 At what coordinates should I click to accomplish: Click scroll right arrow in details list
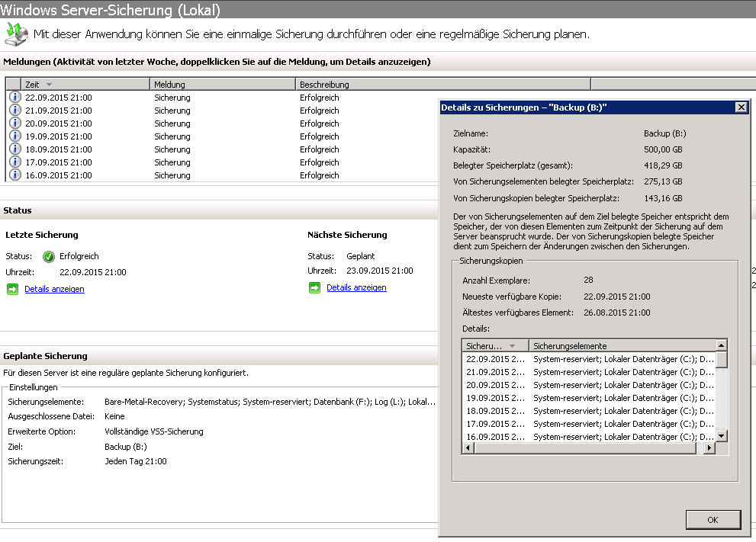709,447
